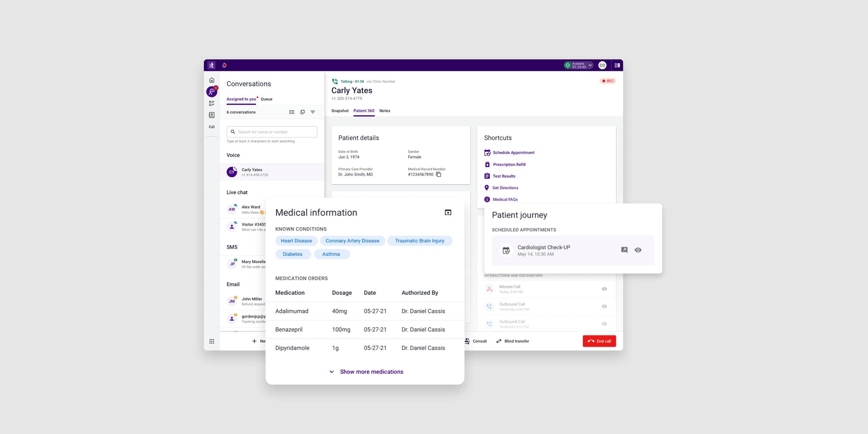Click the contact/person icon in sidebar
This screenshot has width=868, height=434.
pyautogui.click(x=212, y=115)
